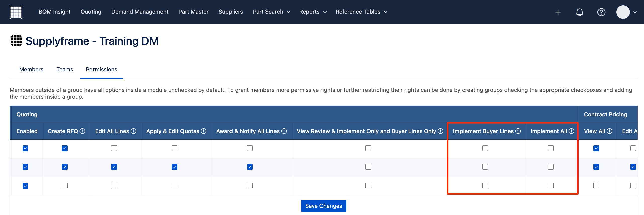Show info for Create RFQ column
Image resolution: width=644 pixels, height=215 pixels.
coord(82,131)
